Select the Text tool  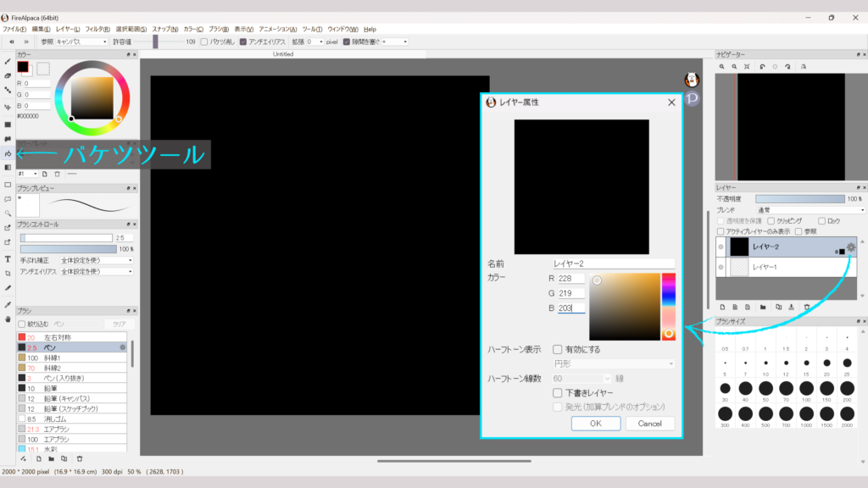(x=8, y=258)
